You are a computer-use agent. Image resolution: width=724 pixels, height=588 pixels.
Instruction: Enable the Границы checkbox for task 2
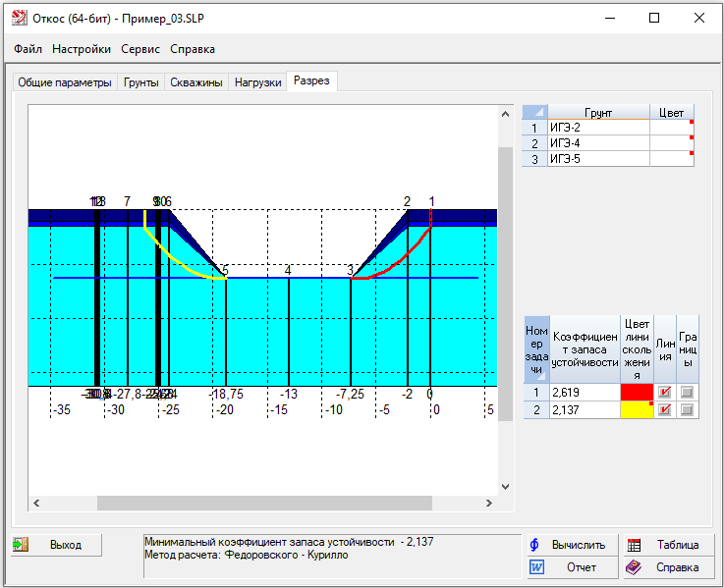(687, 409)
